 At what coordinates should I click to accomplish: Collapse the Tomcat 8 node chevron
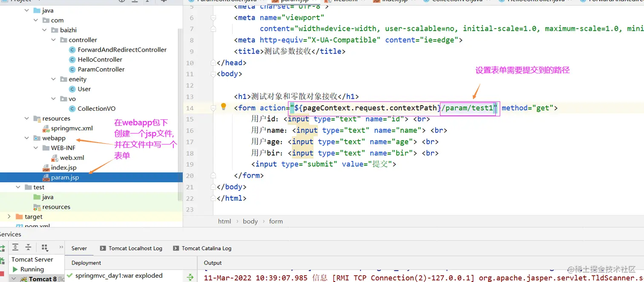[x=13, y=279]
